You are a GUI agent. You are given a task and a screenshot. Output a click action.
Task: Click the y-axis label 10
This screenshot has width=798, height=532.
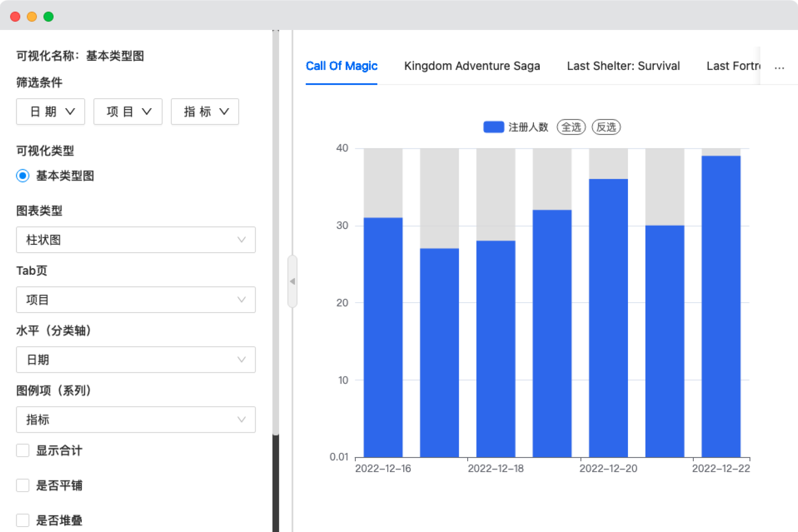click(x=343, y=380)
